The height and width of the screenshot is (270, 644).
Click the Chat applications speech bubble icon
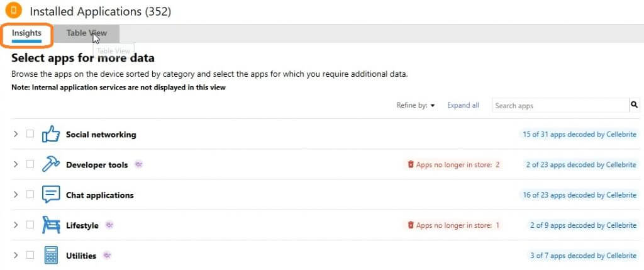[x=50, y=194]
